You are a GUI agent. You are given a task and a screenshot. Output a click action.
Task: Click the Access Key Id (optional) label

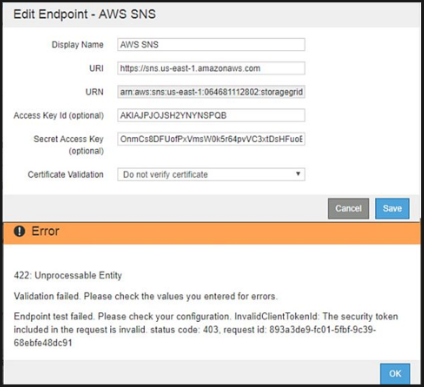tap(59, 115)
